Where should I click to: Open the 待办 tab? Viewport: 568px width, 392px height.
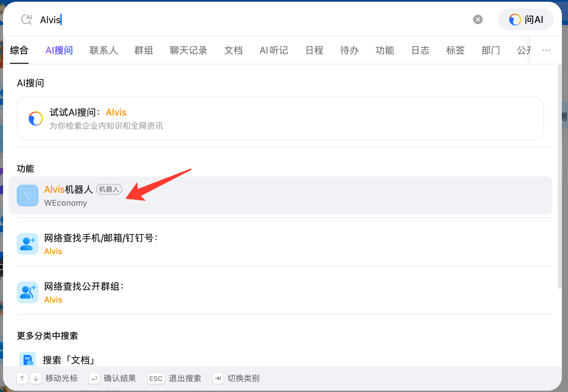pyautogui.click(x=349, y=50)
